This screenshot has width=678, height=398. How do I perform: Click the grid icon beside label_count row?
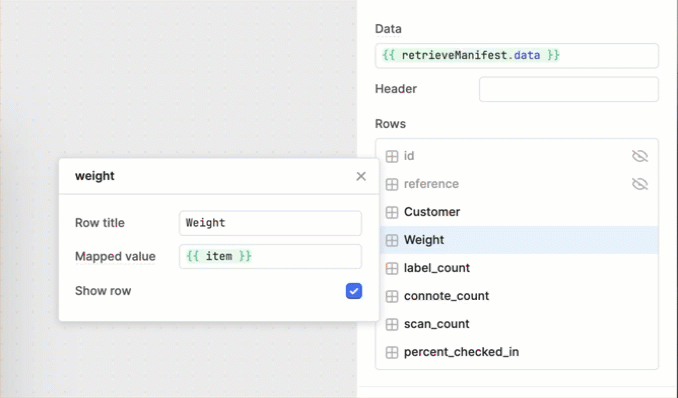(392, 268)
